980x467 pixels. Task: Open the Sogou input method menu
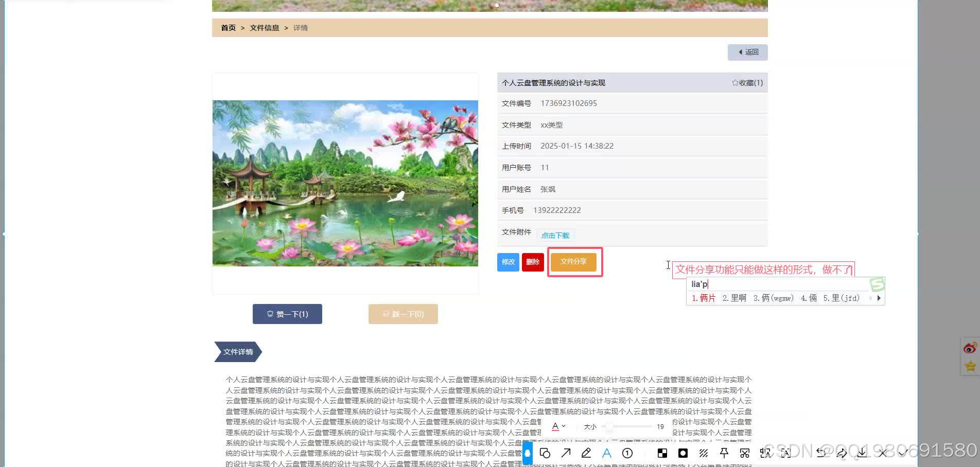(x=877, y=284)
